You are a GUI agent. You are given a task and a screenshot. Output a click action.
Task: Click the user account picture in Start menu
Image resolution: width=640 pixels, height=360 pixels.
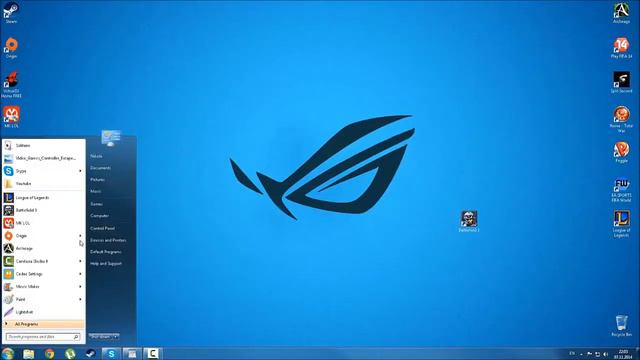111,138
